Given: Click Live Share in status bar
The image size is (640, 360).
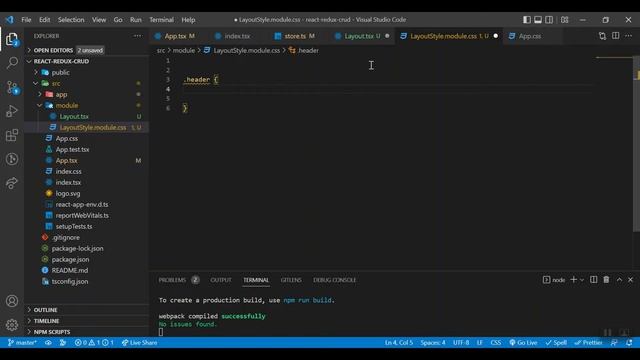Looking at the screenshot, I should (140, 342).
